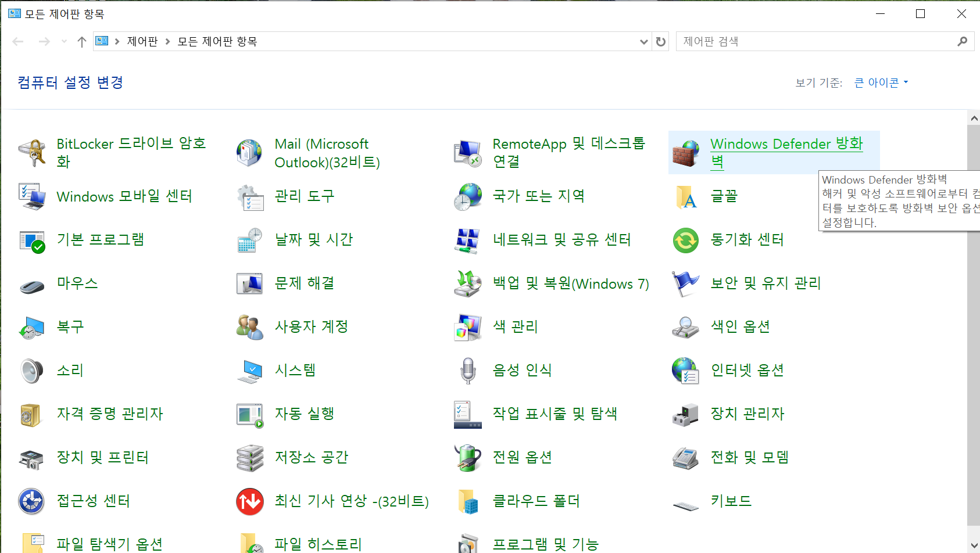Click the vertical scrollbar thumb

(x=974, y=325)
